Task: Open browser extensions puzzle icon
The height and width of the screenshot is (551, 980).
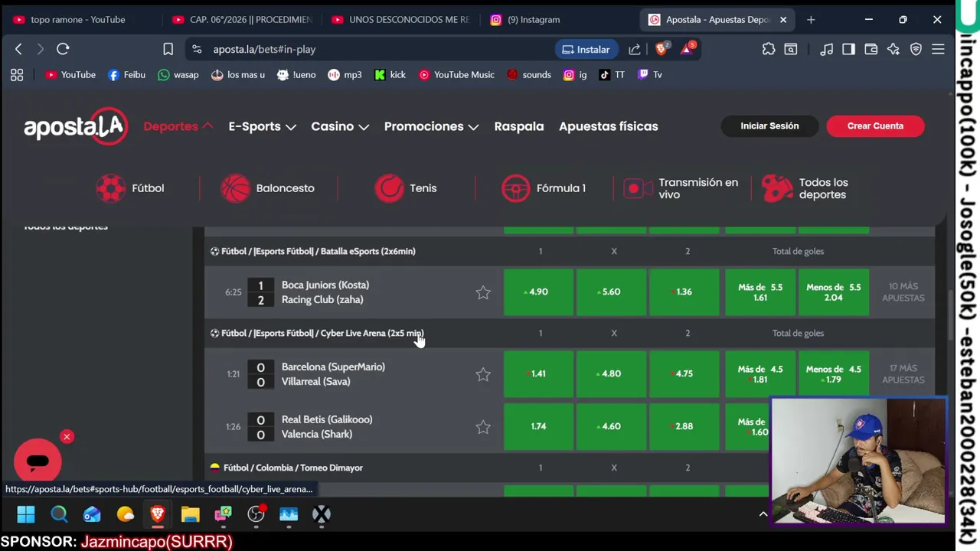Action: pyautogui.click(x=769, y=49)
